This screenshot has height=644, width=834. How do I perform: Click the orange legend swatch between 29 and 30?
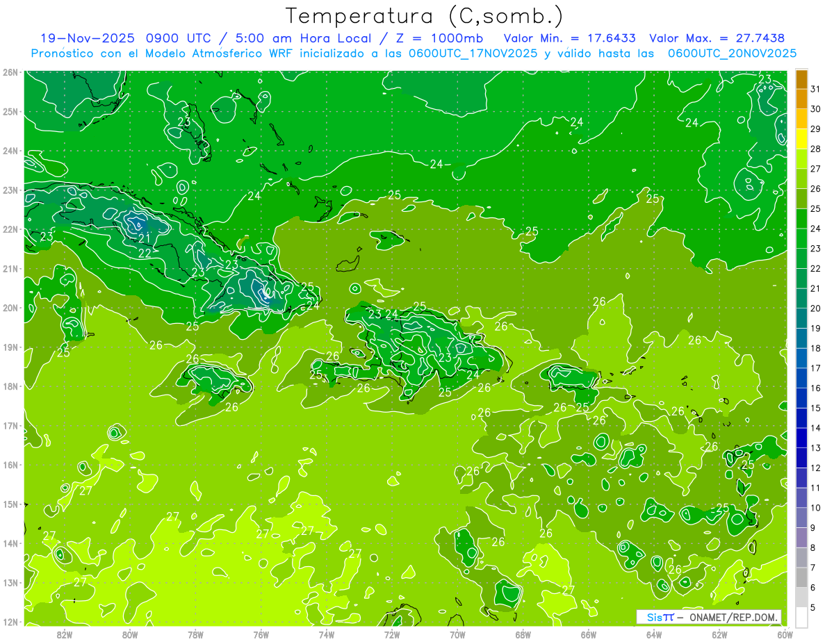(801, 119)
